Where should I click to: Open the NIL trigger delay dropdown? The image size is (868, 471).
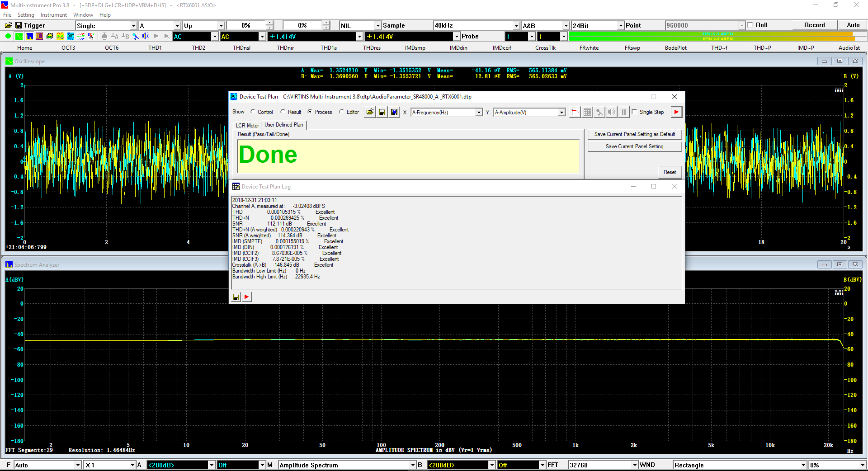click(360, 25)
